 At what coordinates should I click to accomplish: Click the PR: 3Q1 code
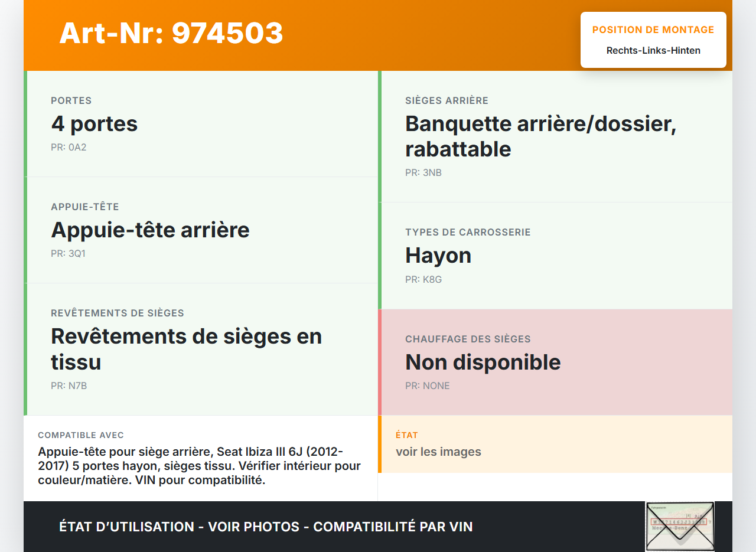[x=69, y=253]
